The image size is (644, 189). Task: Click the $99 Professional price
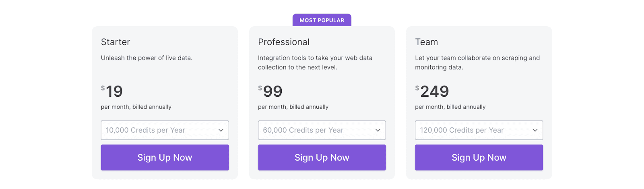click(x=271, y=91)
